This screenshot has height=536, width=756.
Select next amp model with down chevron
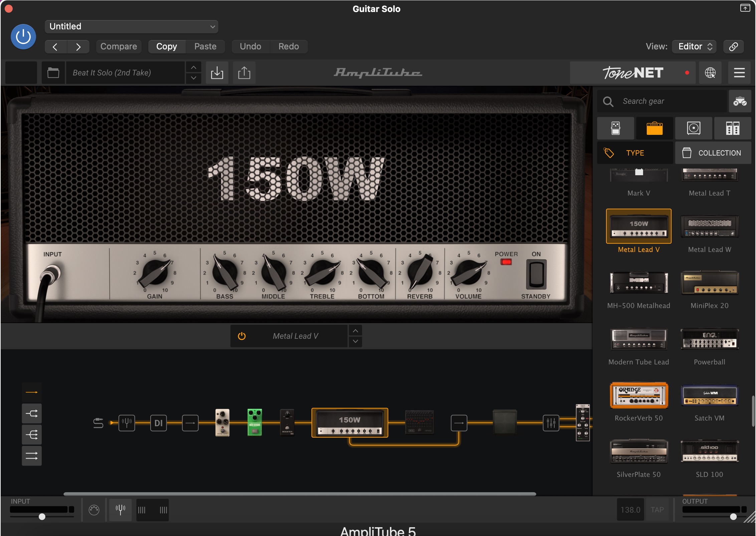356,341
